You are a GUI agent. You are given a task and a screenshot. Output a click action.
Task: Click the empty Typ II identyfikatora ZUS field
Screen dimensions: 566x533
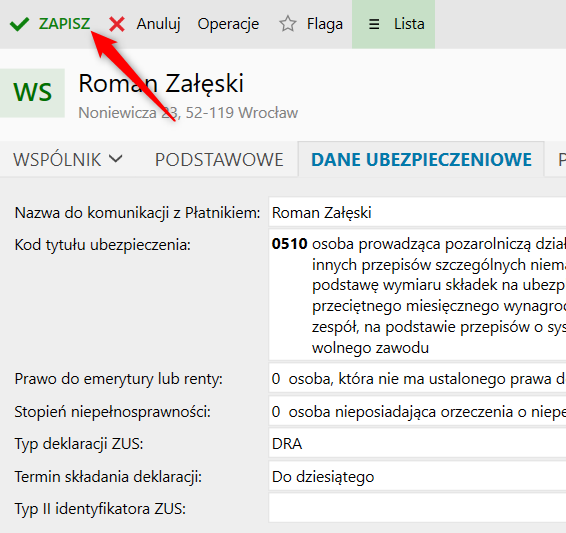417,508
